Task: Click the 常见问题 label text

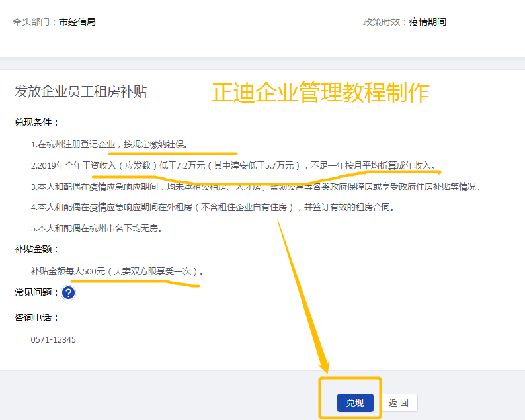Action: click(x=36, y=292)
